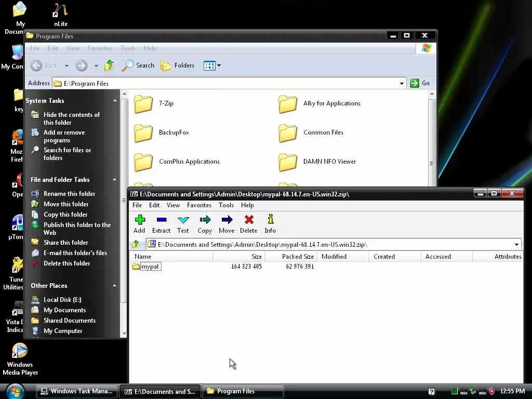Image resolution: width=532 pixels, height=399 pixels.
Task: Open Local Disk (E:) in Other Places
Action: click(56, 299)
